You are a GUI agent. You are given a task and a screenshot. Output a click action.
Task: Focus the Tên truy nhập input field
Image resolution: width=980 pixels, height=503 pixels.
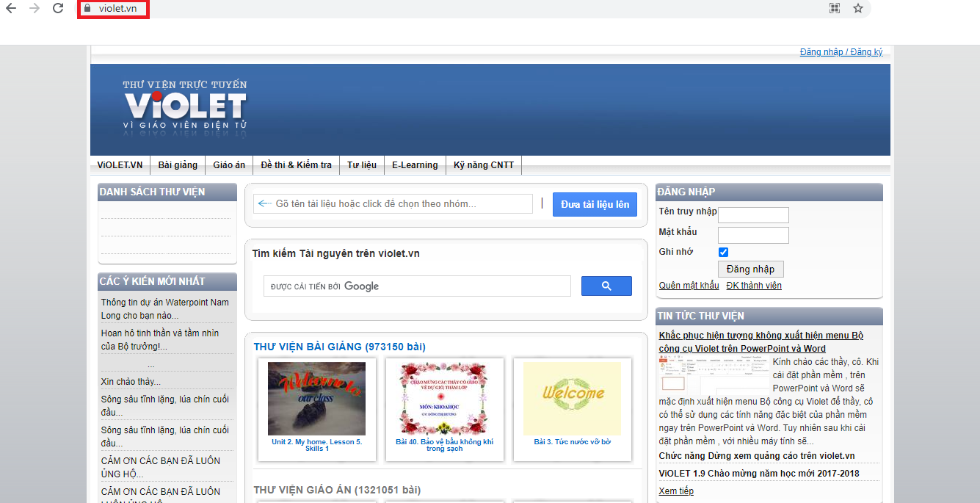coord(753,215)
